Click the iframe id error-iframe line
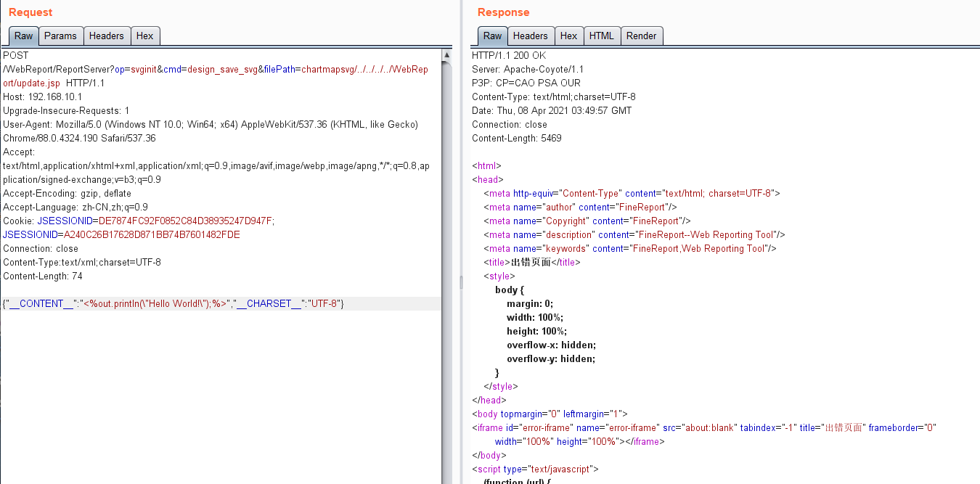The image size is (980, 484). [704, 427]
